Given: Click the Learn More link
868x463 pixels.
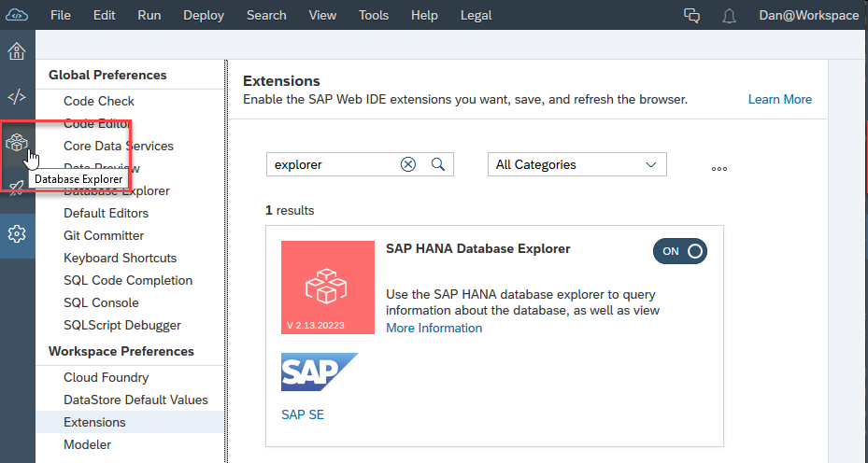Looking at the screenshot, I should coord(779,100).
